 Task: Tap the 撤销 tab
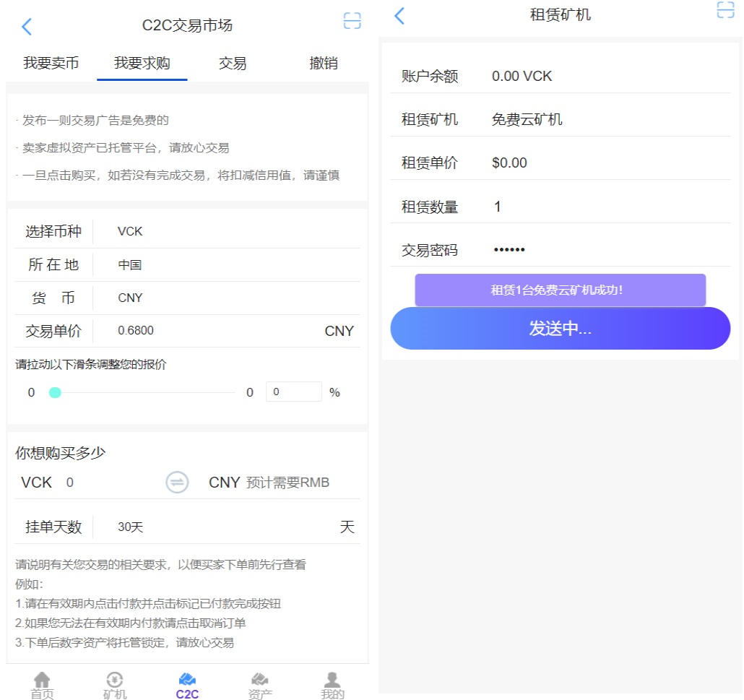point(323,63)
